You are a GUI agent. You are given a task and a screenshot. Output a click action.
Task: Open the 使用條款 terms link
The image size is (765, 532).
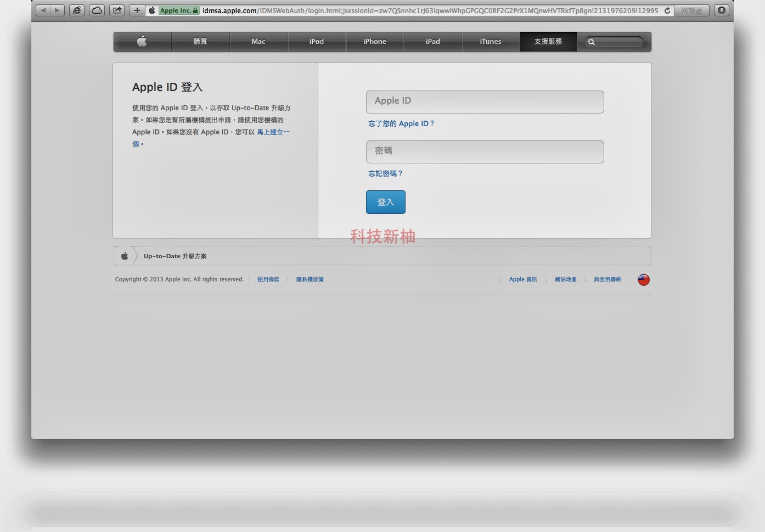268,279
